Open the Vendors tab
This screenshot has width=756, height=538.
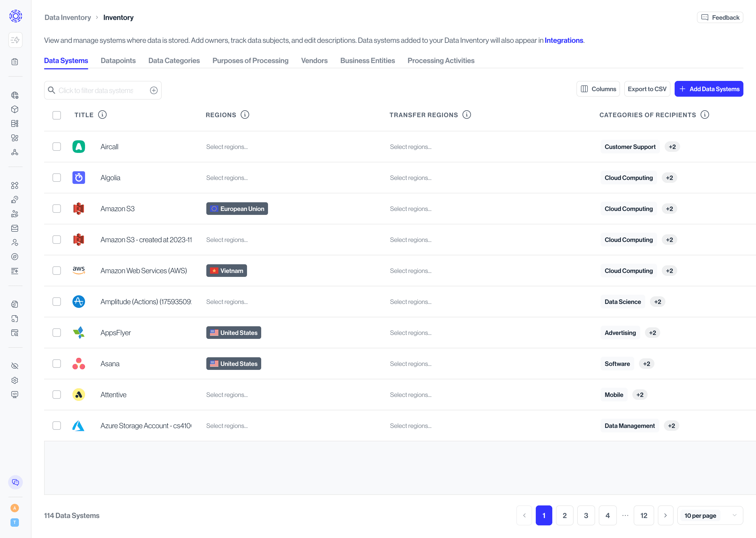[x=314, y=61]
